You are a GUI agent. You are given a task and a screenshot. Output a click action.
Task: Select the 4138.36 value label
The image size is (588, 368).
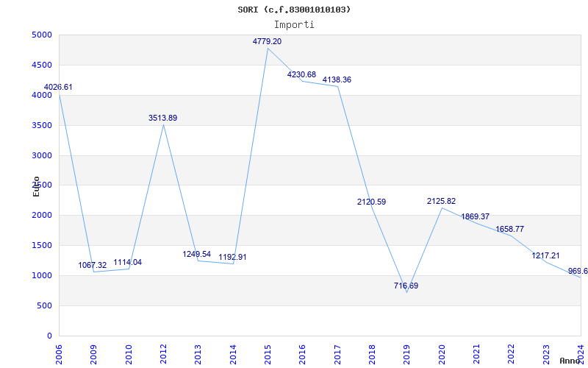pyautogui.click(x=337, y=79)
